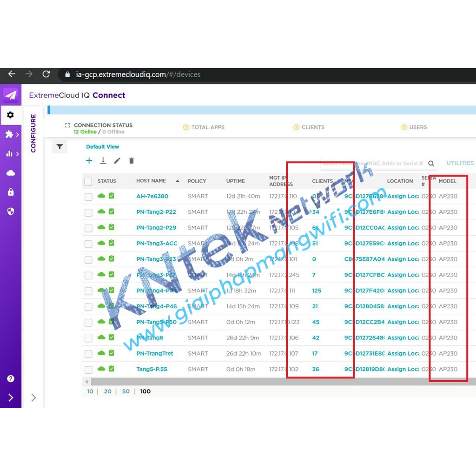476x476 pixels.
Task: Click the padlock icon in sidebar
Action: pos(10,192)
